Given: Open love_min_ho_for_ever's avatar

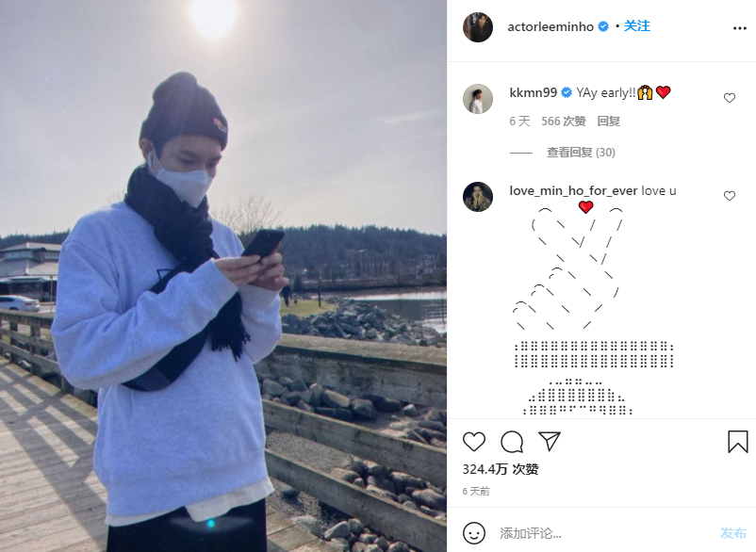Looking at the screenshot, I should tap(478, 197).
